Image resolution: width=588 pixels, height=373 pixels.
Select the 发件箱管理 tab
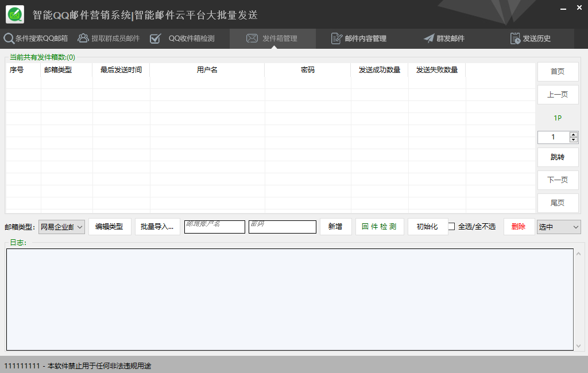pos(273,38)
